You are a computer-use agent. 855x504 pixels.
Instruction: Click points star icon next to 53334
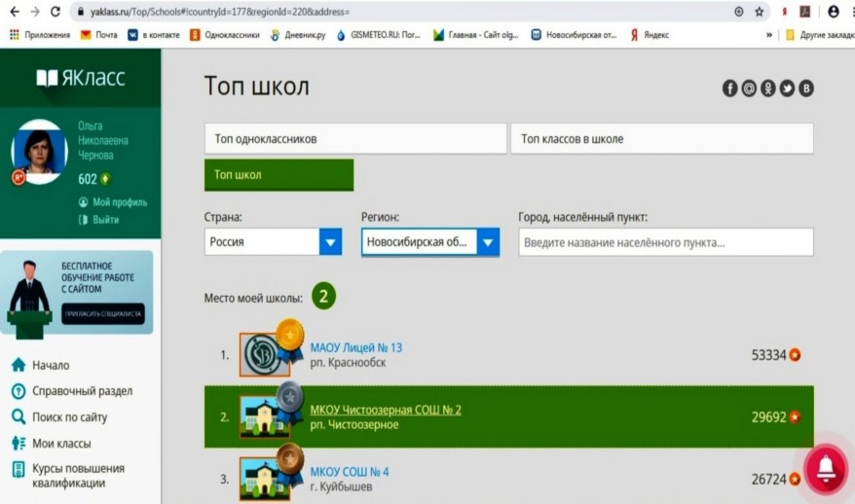(795, 355)
